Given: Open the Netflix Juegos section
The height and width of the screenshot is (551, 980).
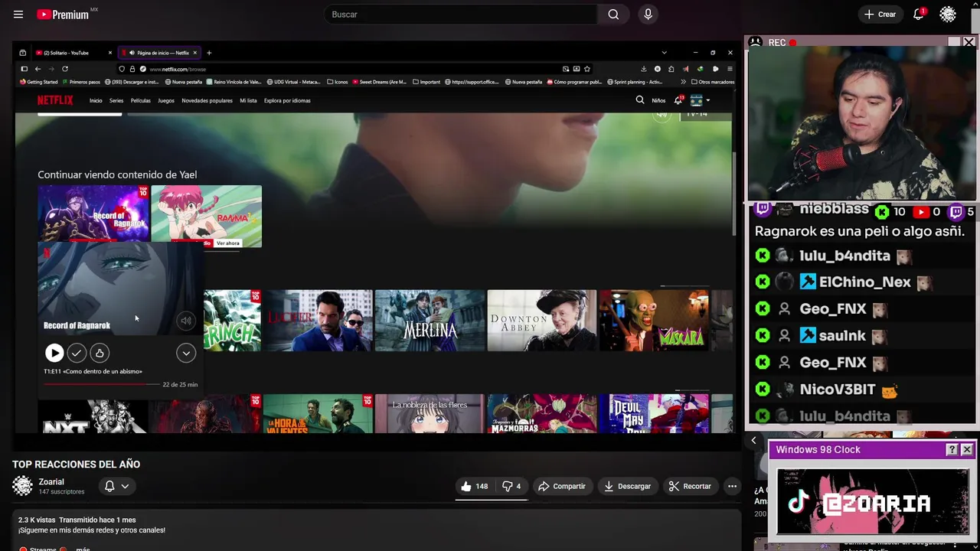Looking at the screenshot, I should pyautogui.click(x=166, y=100).
